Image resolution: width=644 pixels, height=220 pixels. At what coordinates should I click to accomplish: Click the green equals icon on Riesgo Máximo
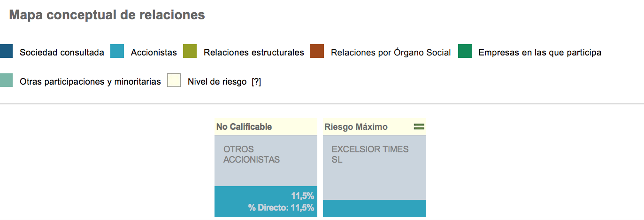[419, 126]
